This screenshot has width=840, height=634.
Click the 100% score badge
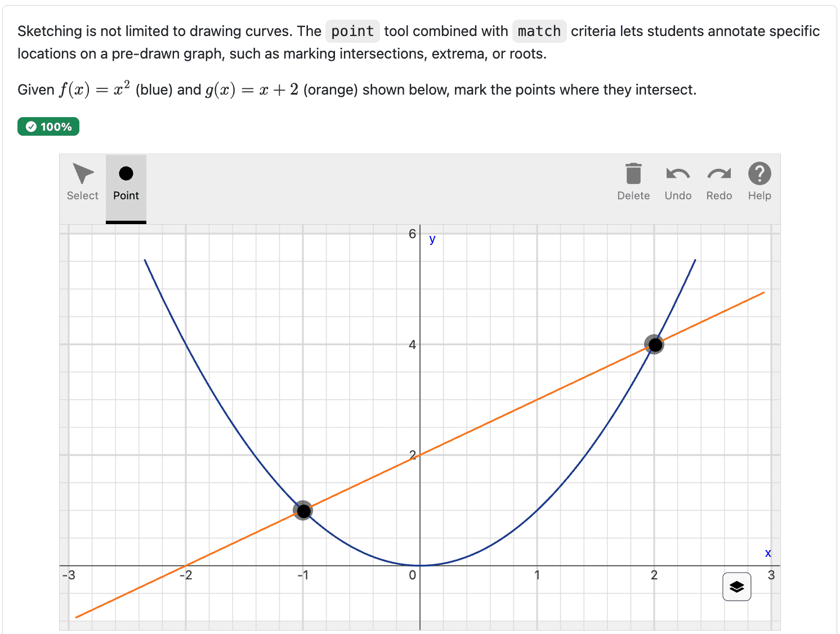(x=48, y=127)
